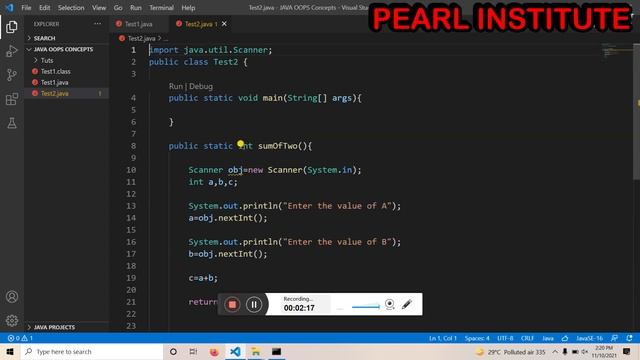The height and width of the screenshot is (360, 640).
Task: Open the Testing flask view
Action: click(12, 123)
